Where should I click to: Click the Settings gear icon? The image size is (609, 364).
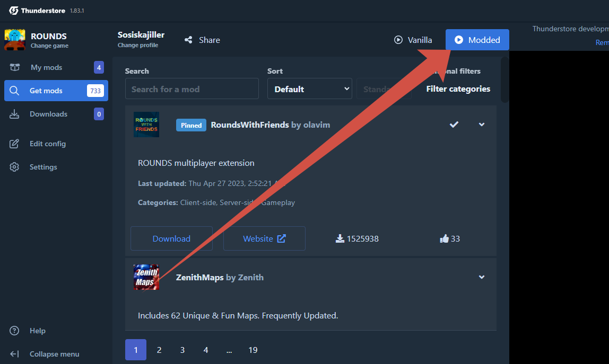click(14, 167)
